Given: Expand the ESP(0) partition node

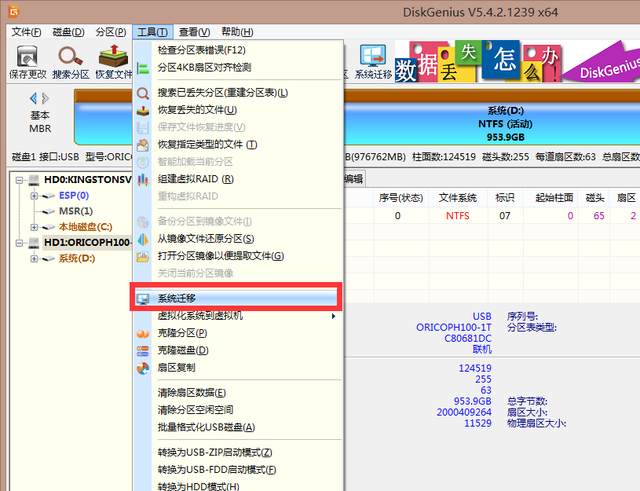Looking at the screenshot, I should (x=34, y=196).
